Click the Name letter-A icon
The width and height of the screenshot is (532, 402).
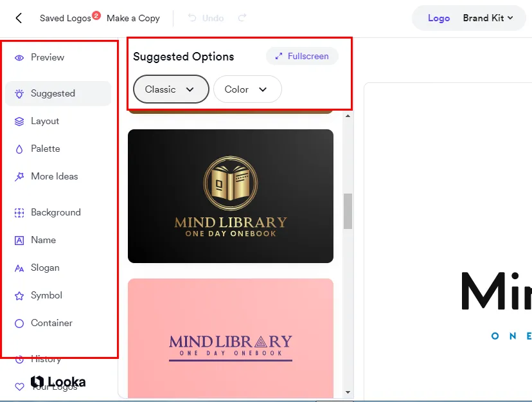19,241
